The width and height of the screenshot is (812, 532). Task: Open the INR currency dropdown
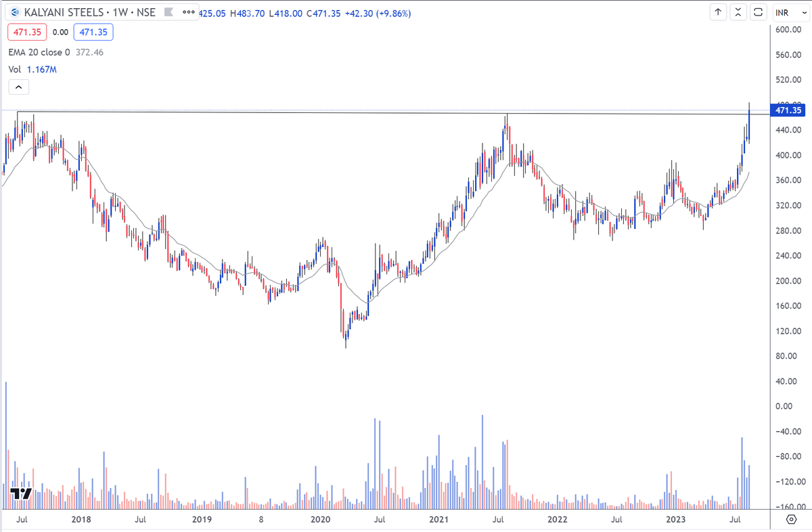(790, 12)
